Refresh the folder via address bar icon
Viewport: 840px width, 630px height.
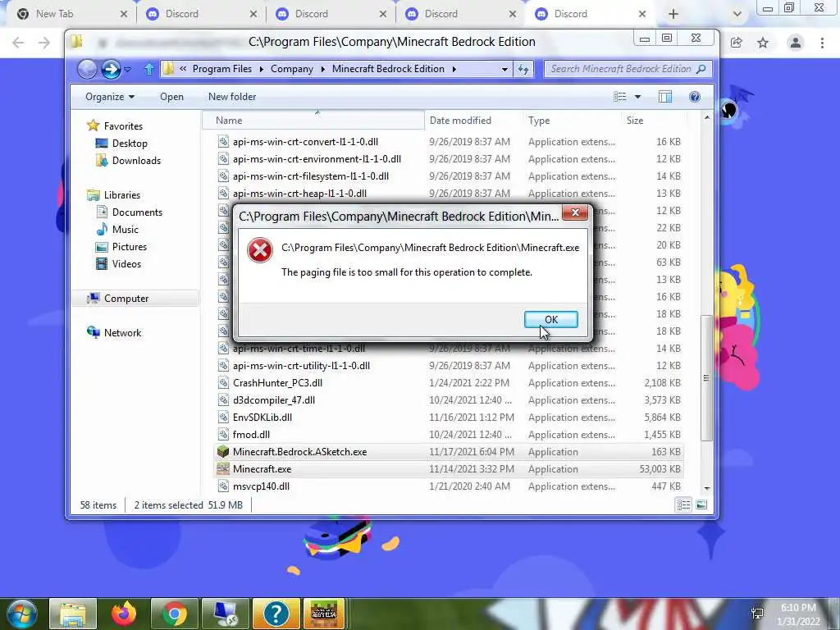point(523,69)
